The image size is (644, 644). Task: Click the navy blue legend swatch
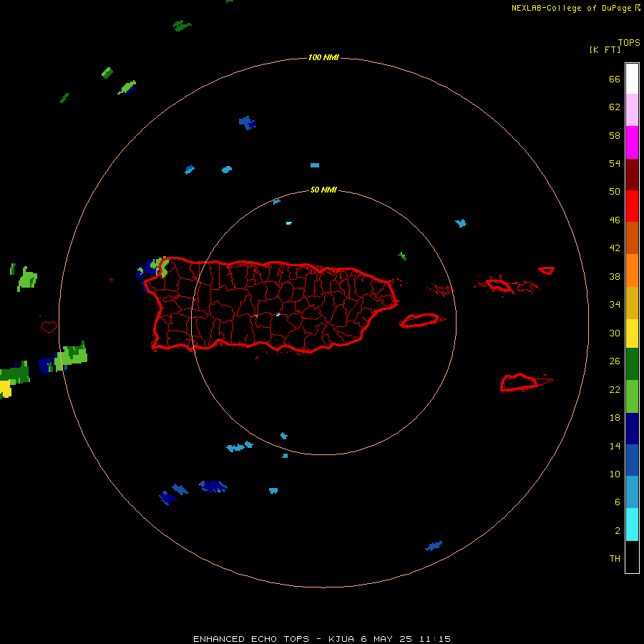632,429
